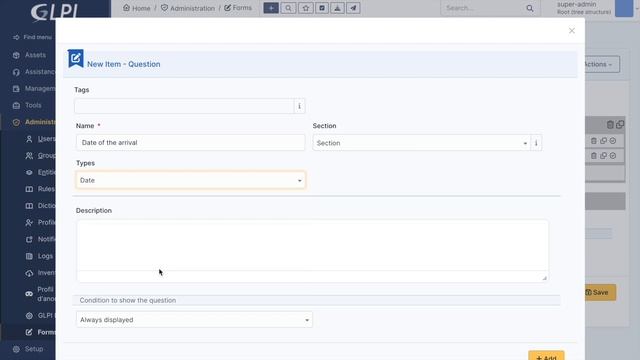This screenshot has width=640, height=360.
Task: Close the New Item Question dialog
Action: tap(571, 31)
